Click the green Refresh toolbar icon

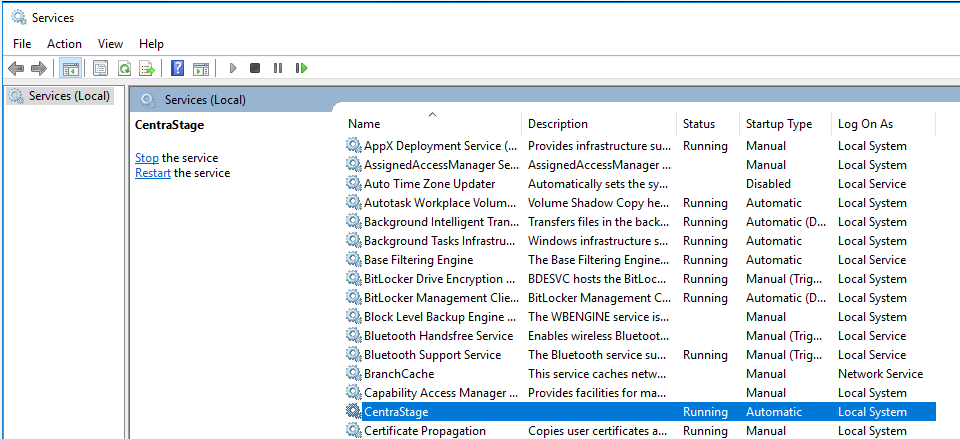(124, 68)
